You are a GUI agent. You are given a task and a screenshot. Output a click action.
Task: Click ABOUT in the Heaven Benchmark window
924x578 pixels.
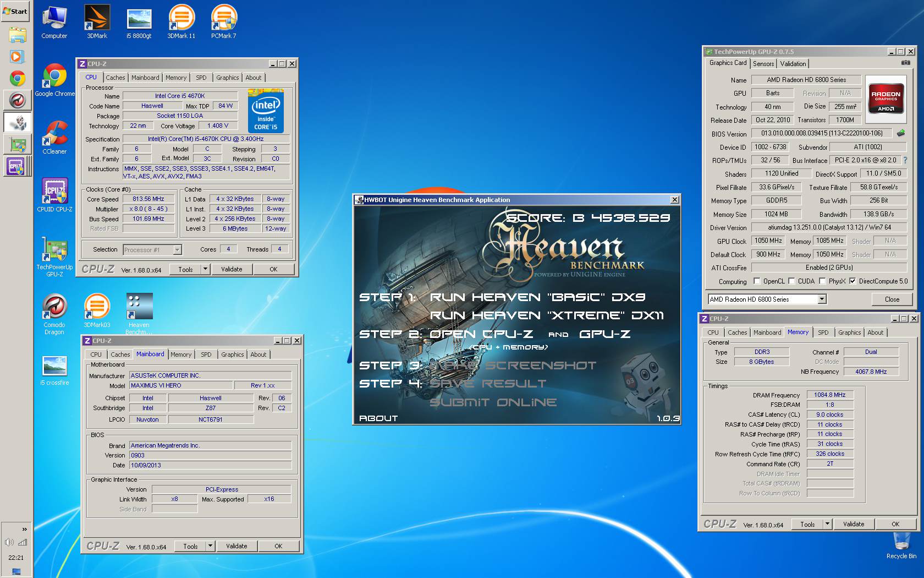[378, 418]
